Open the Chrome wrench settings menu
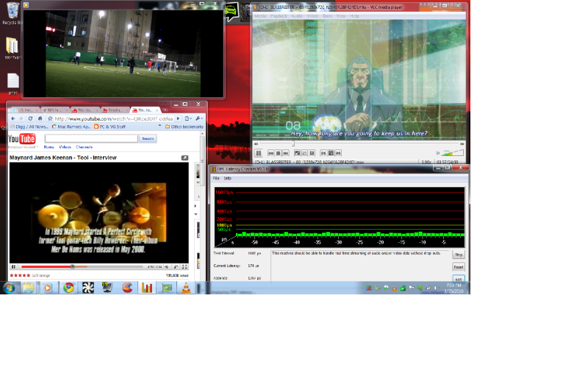This screenshot has height=368, width=588. [x=198, y=118]
